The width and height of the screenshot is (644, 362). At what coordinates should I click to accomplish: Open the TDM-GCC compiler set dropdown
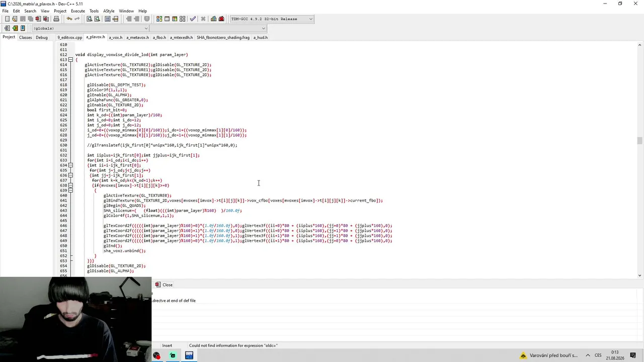pyautogui.click(x=272, y=19)
